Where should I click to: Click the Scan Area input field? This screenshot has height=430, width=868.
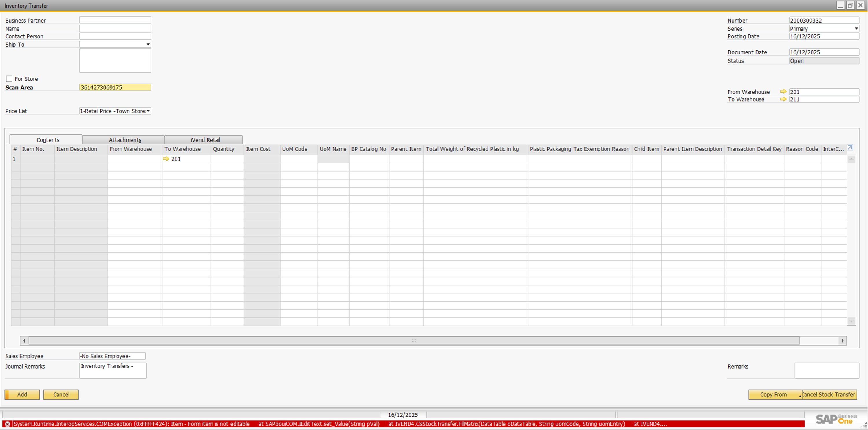[115, 88]
